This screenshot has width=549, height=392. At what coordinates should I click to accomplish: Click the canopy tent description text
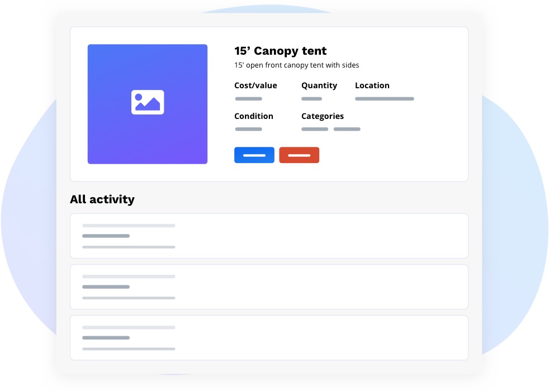[x=296, y=65]
